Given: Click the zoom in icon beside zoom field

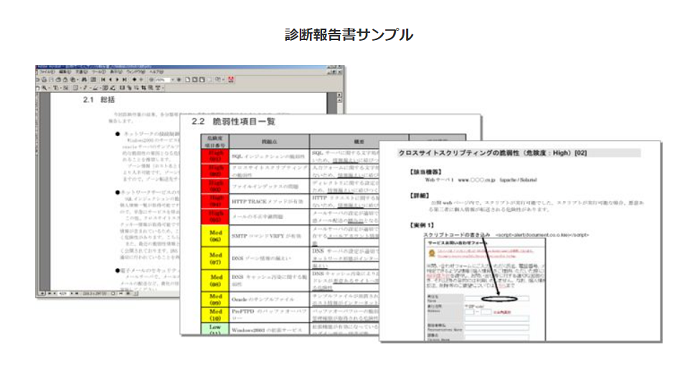Looking at the screenshot, I should click(x=179, y=79).
